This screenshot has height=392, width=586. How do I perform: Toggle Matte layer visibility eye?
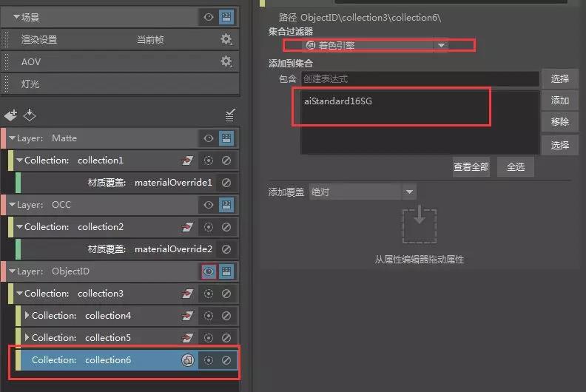click(x=209, y=138)
